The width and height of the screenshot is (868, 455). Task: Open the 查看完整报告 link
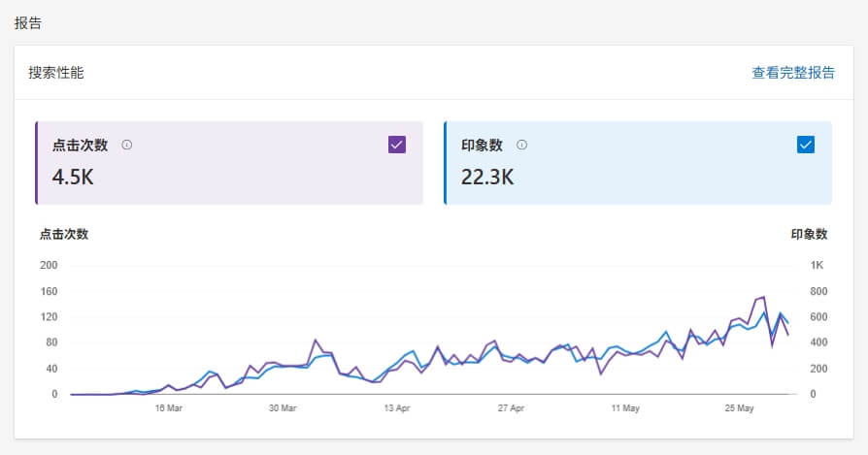(792, 73)
